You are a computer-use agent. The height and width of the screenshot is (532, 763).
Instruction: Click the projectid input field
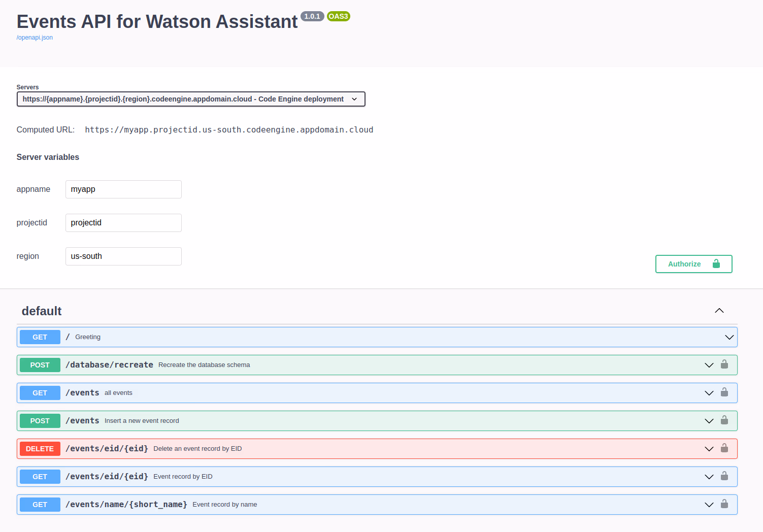pos(123,222)
